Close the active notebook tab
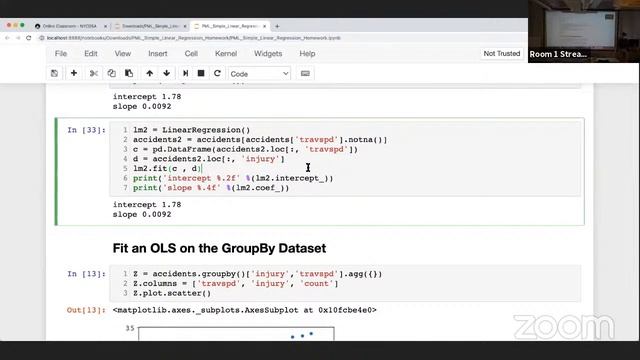This screenshot has width=640, height=360. tap(264, 26)
